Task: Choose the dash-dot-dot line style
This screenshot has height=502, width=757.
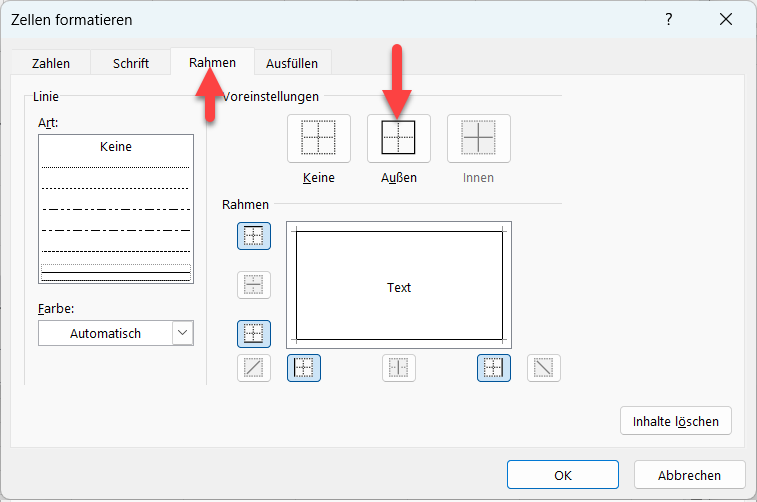Action: coord(116,209)
